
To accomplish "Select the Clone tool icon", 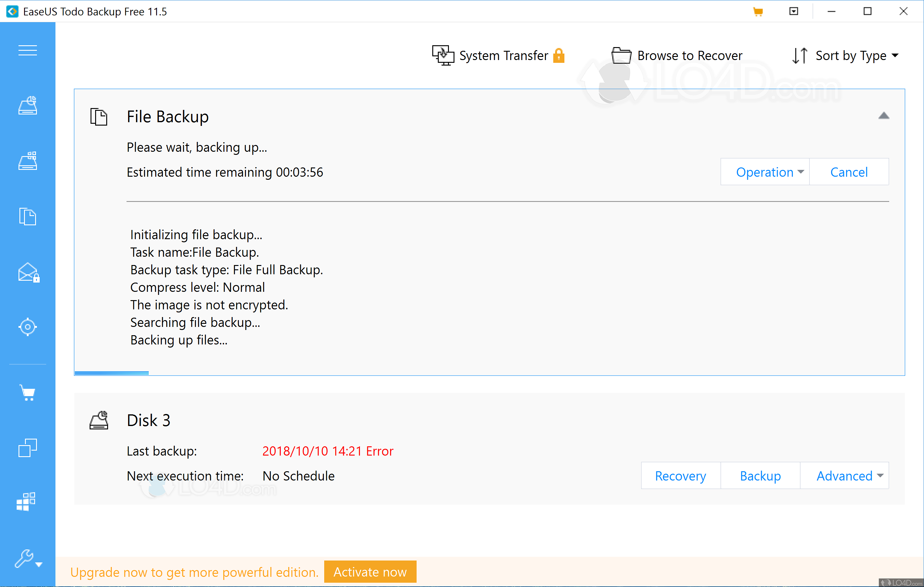I will tap(27, 448).
